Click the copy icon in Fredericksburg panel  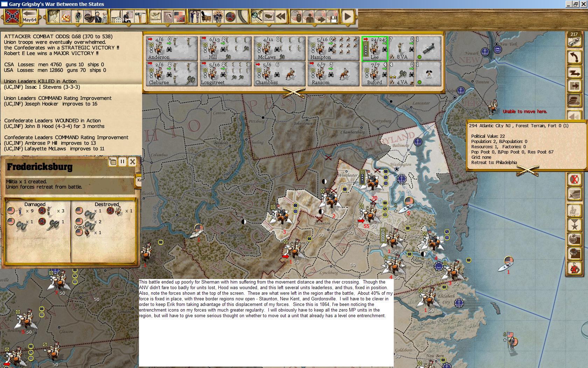(x=112, y=162)
